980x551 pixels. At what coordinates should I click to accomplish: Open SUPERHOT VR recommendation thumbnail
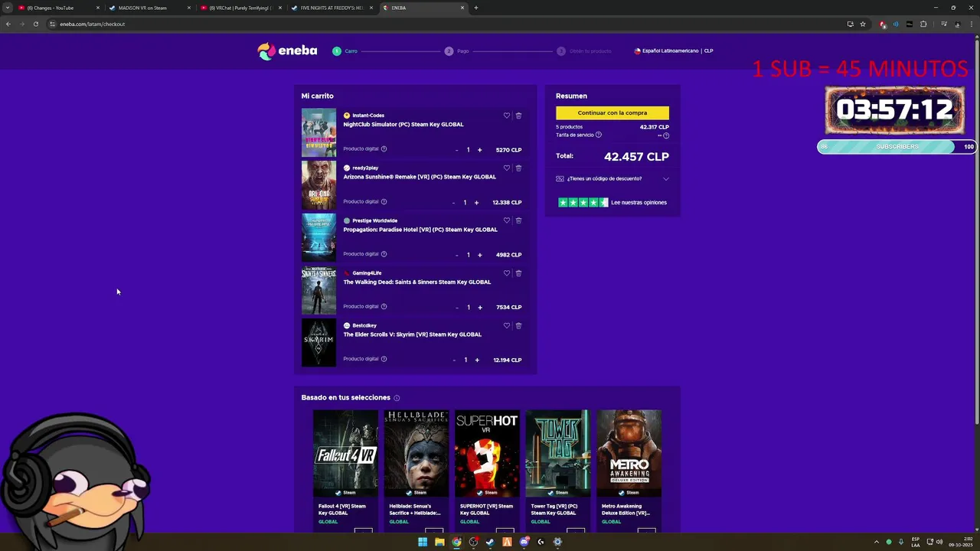click(x=487, y=453)
